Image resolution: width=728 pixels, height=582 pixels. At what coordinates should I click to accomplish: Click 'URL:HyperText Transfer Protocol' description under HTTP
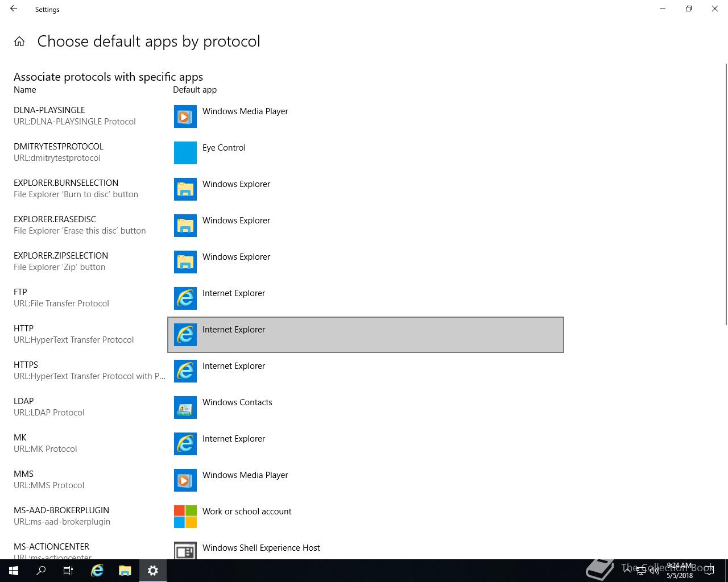(x=74, y=340)
